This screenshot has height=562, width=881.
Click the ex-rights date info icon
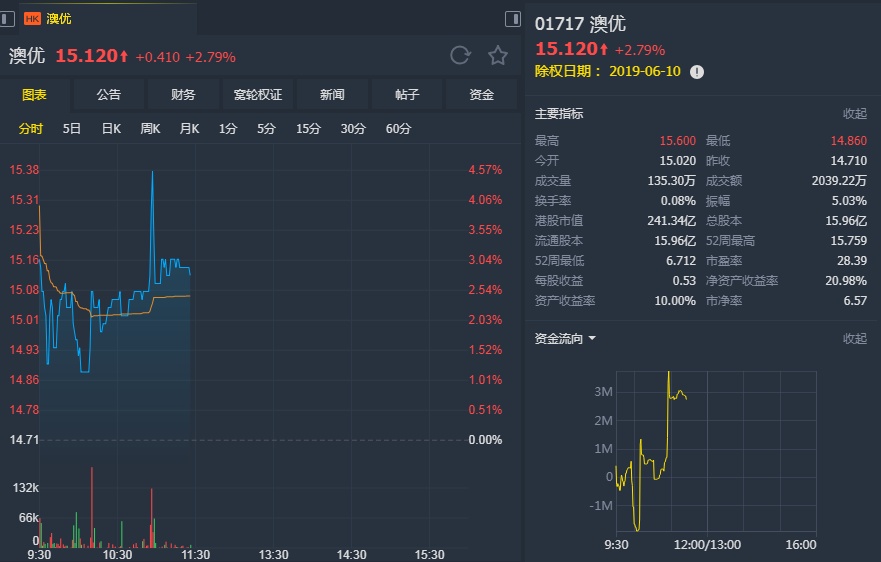pyautogui.click(x=697, y=72)
